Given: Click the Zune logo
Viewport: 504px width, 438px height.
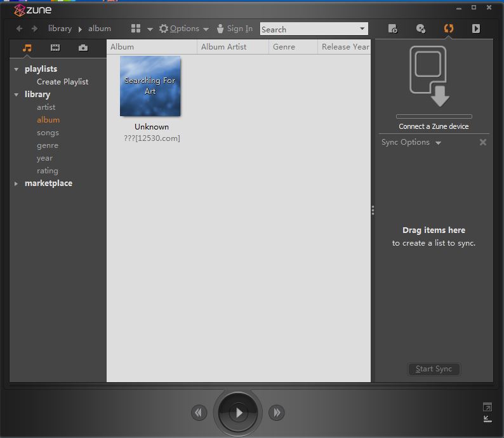Looking at the screenshot, I should click(32, 10).
